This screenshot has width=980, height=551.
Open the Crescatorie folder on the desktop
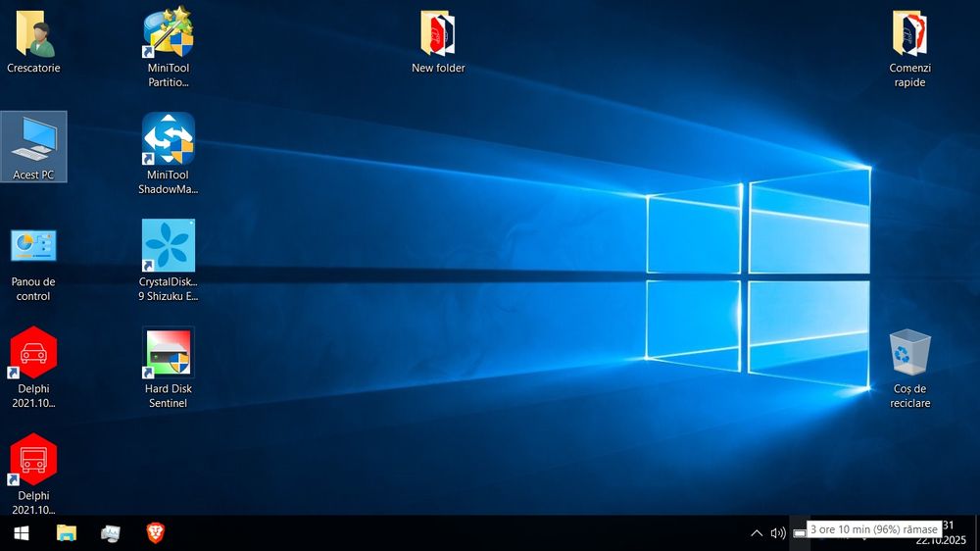(33, 41)
